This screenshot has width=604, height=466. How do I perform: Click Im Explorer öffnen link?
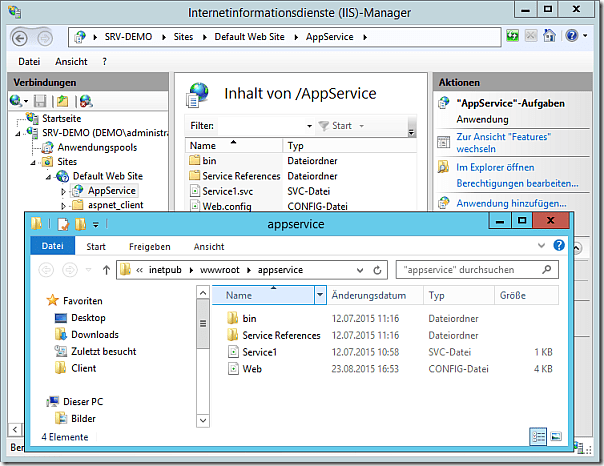tap(495, 168)
